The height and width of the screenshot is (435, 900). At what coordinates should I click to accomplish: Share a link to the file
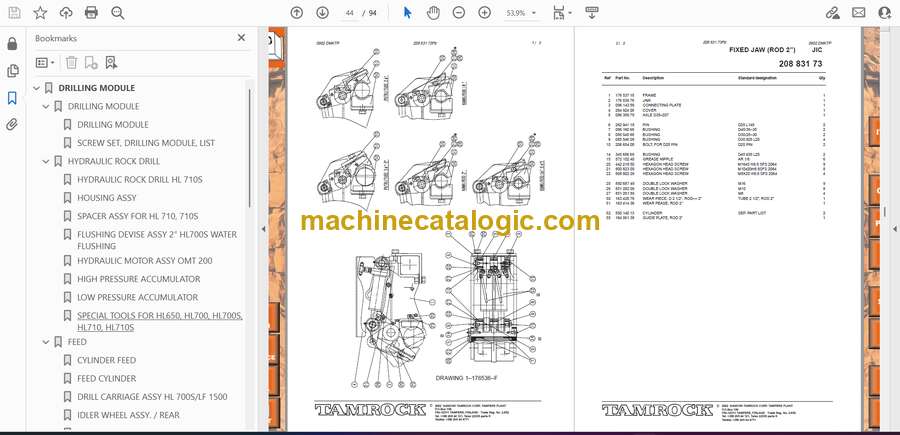pyautogui.click(x=833, y=13)
